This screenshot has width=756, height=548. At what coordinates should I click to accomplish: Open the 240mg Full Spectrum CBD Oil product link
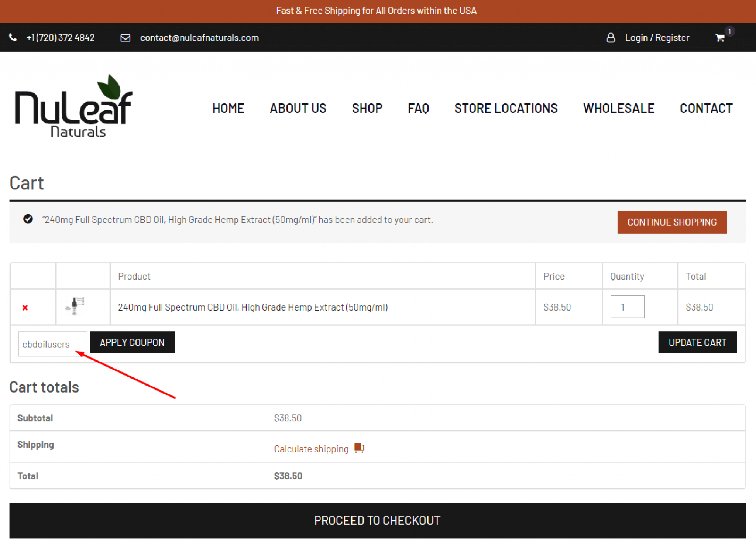253,307
